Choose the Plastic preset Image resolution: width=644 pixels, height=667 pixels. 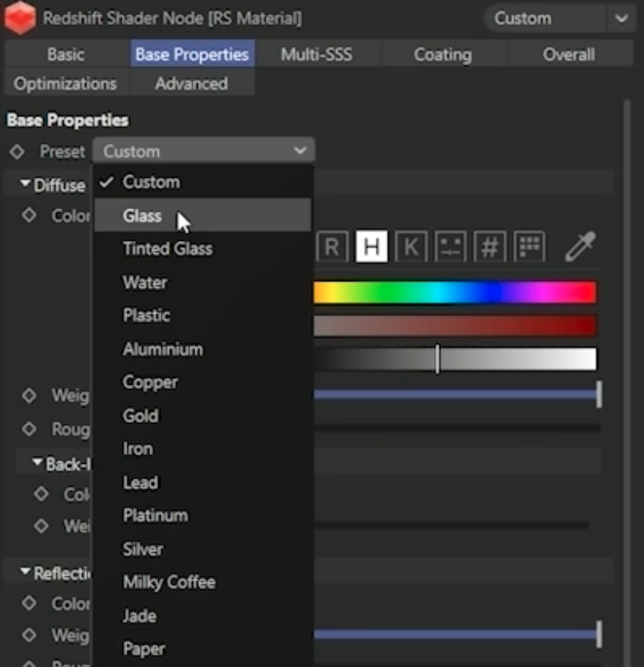click(x=203, y=315)
